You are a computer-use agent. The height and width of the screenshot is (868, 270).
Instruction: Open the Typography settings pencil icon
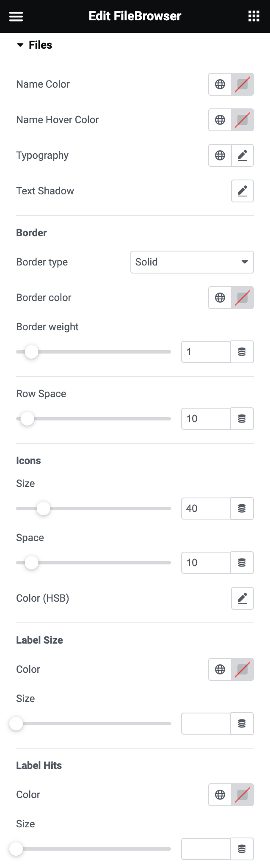pyautogui.click(x=242, y=155)
